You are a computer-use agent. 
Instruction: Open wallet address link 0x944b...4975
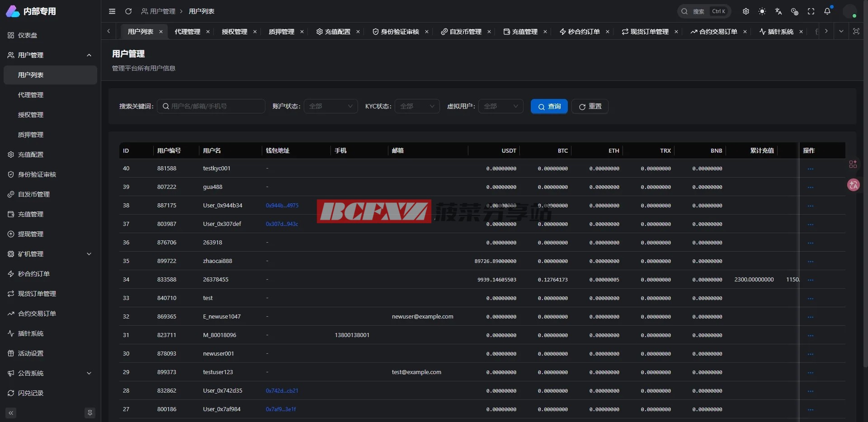click(282, 206)
